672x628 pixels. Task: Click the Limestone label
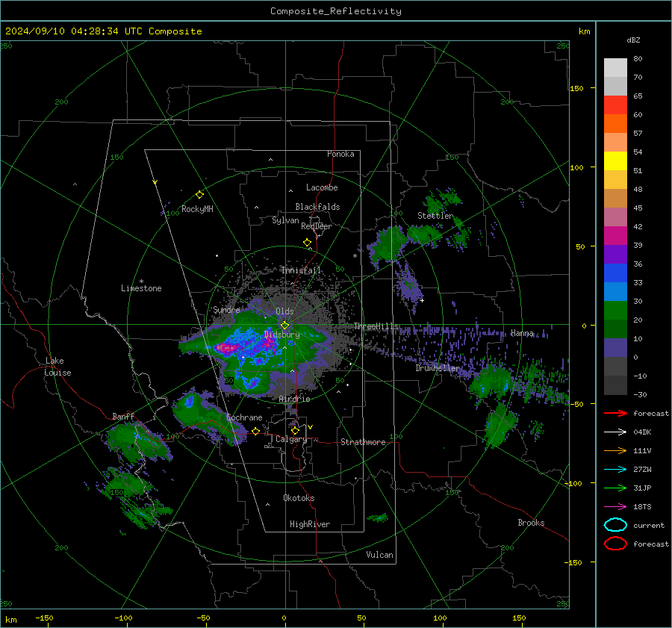tap(141, 288)
